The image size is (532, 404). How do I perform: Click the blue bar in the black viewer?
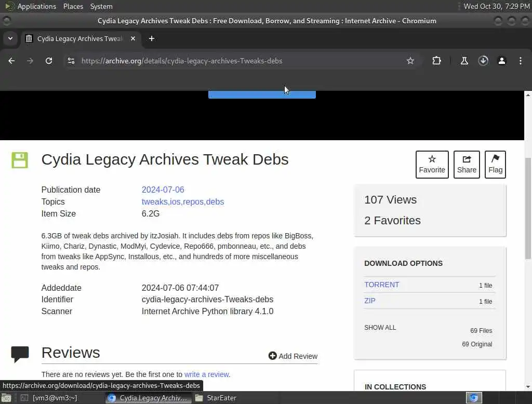(262, 95)
